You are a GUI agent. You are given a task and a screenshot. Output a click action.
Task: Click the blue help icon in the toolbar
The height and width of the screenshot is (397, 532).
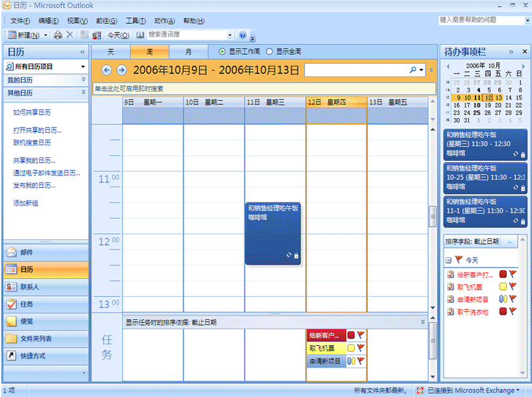pyautogui.click(x=242, y=35)
